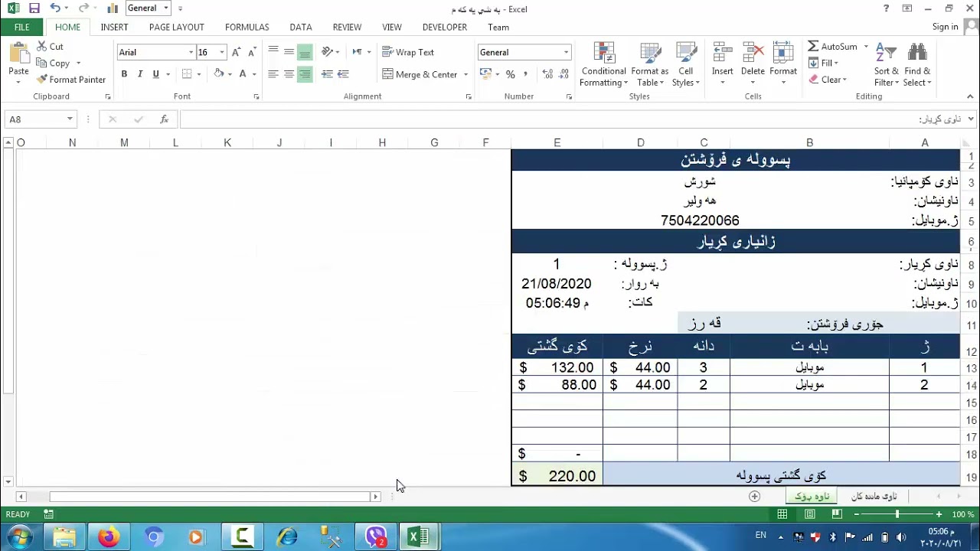Open Cell Styles gallery
The height and width of the screenshot is (551, 980).
[685, 65]
